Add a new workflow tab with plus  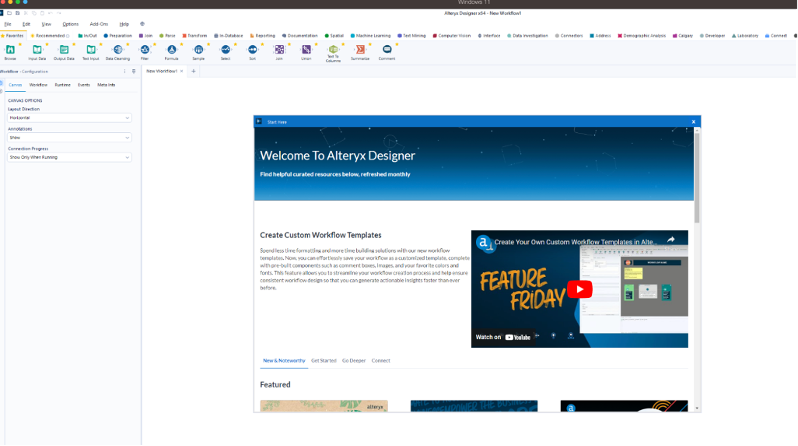[193, 71]
